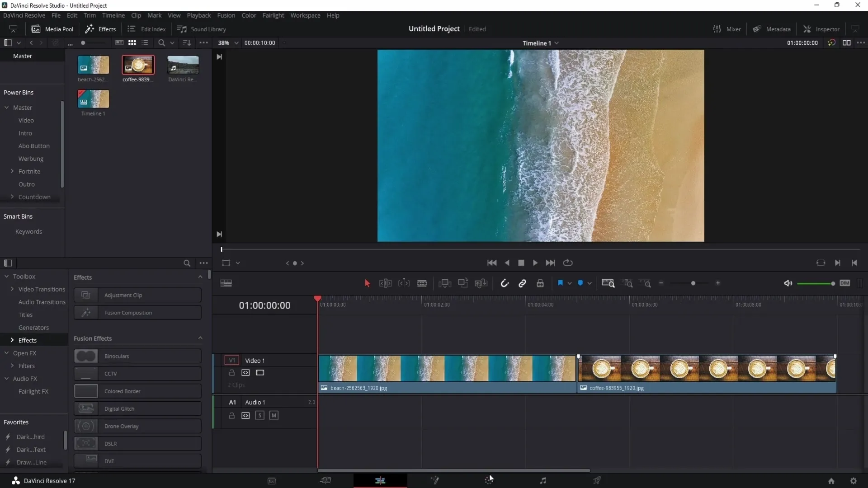Select the Razor/cut tool in toolbar
Viewport: 868px width, 488px height.
point(421,283)
